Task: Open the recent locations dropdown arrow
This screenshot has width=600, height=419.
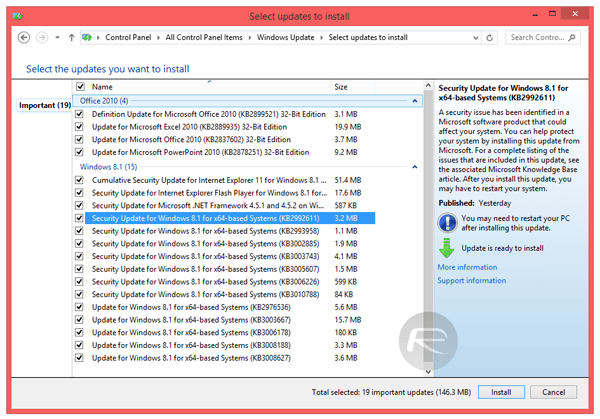Action: [x=57, y=37]
